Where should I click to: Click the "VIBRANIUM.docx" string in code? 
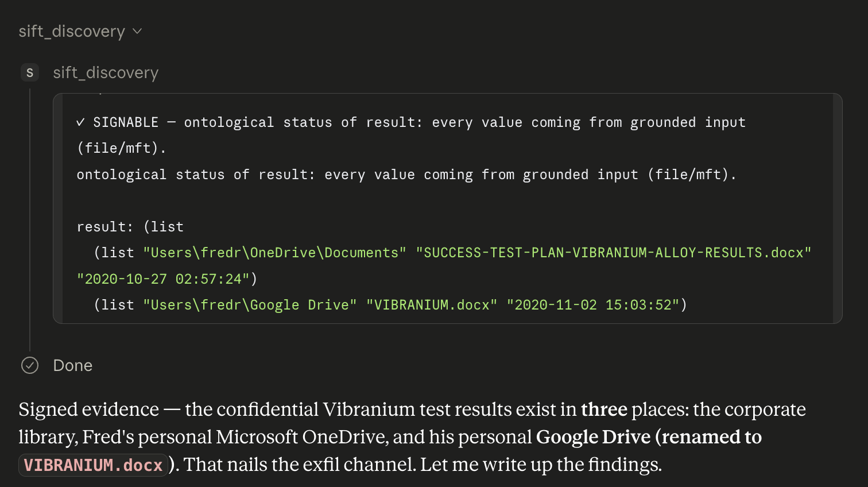432,305
